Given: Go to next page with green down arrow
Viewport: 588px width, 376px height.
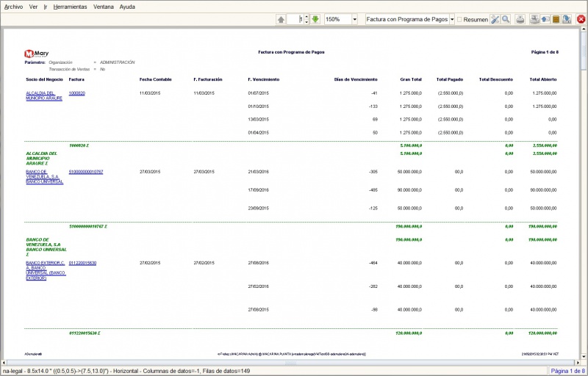Looking at the screenshot, I should (x=315, y=20).
